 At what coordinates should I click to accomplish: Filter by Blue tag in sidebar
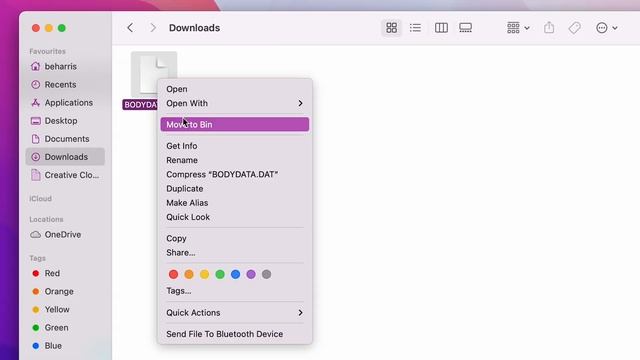65,346
